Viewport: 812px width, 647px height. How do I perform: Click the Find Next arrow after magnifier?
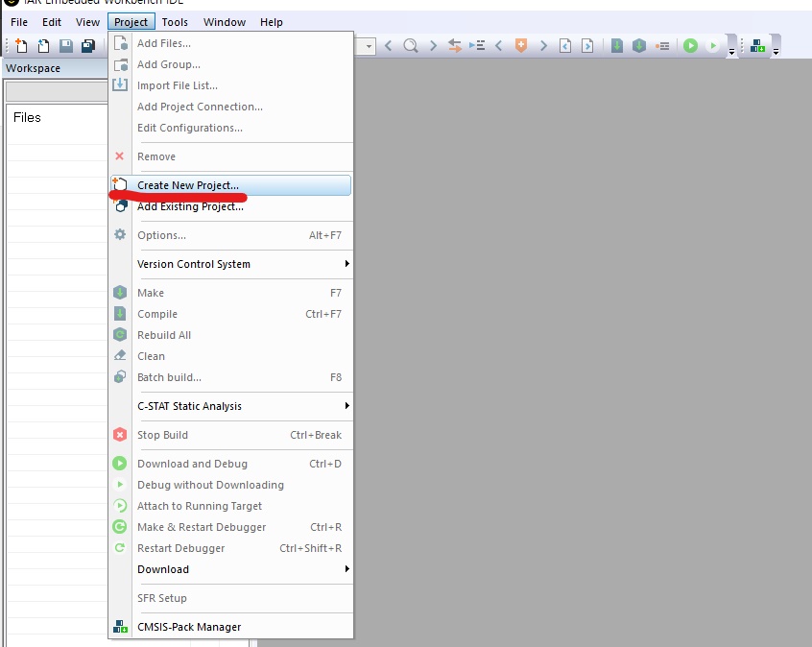(x=433, y=45)
